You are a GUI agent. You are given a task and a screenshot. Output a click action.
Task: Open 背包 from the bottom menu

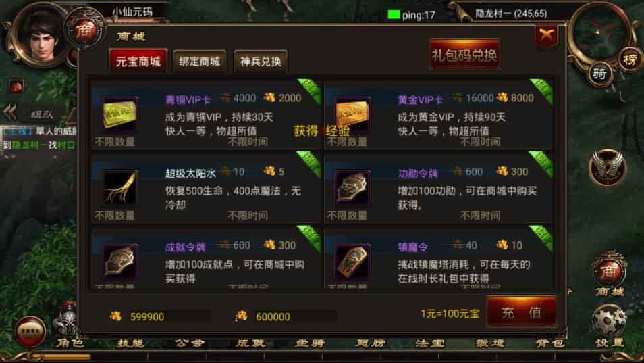550,343
